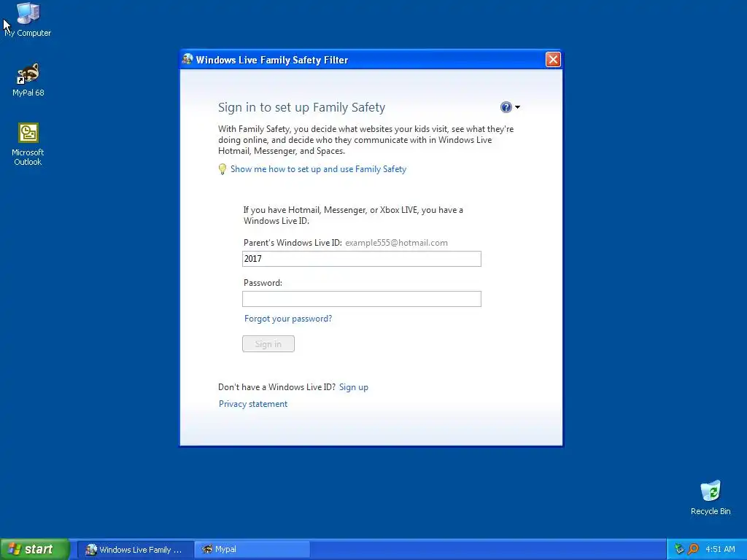
Task: Click the example555@hotmail.com hint text
Action: coord(396,243)
